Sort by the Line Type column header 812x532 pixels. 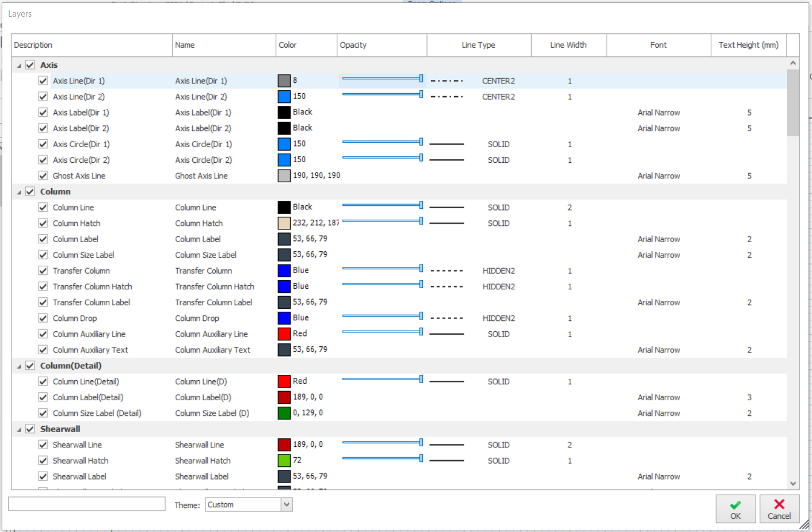pos(478,45)
